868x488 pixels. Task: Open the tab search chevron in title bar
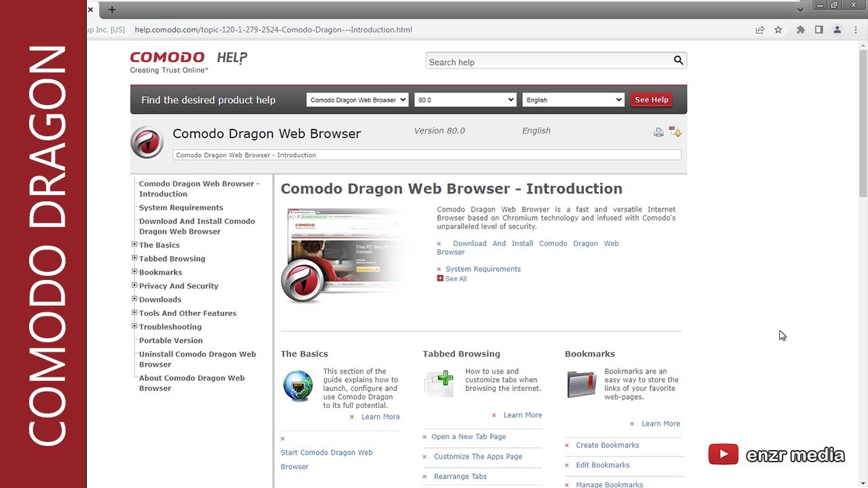[800, 9]
